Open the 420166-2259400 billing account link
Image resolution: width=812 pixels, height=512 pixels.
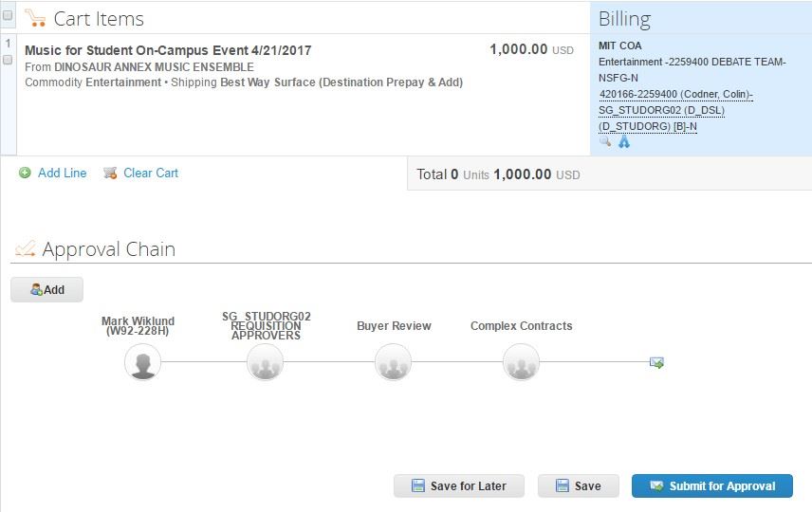(x=675, y=94)
